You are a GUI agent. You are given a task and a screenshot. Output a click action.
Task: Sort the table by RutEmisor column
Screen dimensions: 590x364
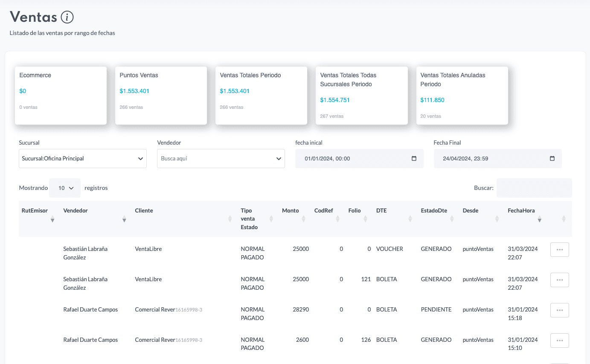[x=52, y=218]
